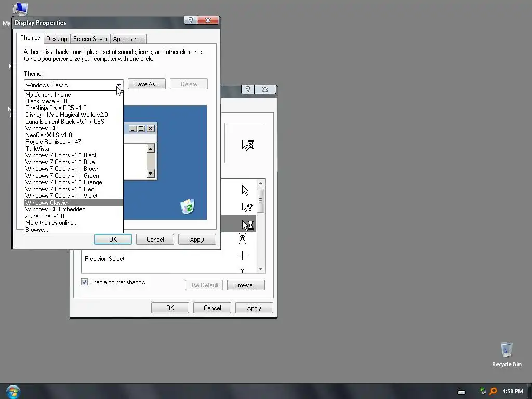Choose Luna Element Black v5.1 theme
The height and width of the screenshot is (399, 532).
(74, 122)
